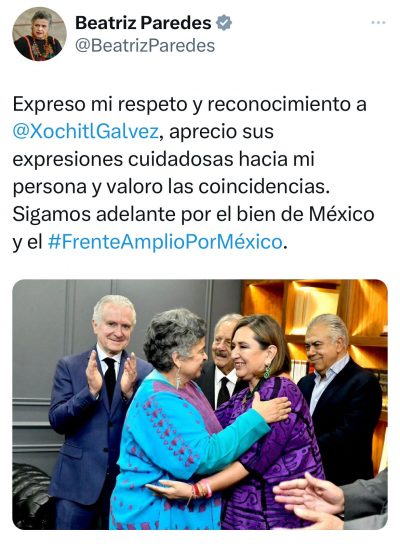
Task: Click the mustached man in black tie
Action: 222,361
